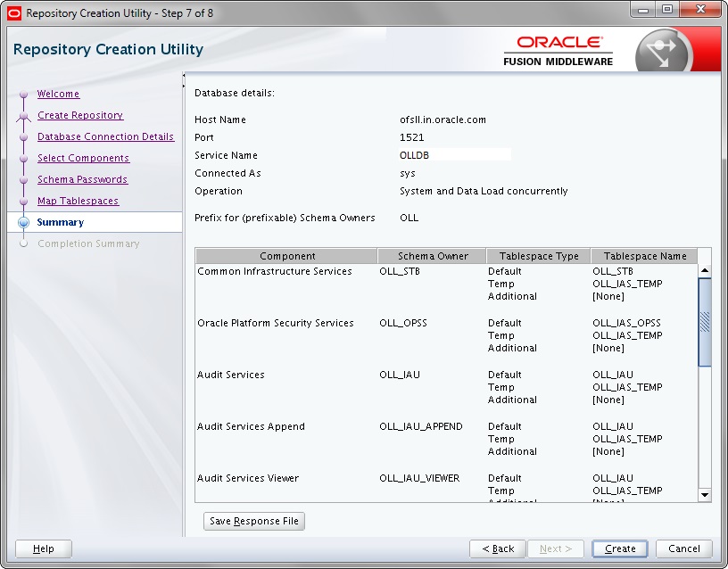Click schema owner OLL_IAU_APPEND
This screenshot has width=728, height=569.
[x=420, y=426]
